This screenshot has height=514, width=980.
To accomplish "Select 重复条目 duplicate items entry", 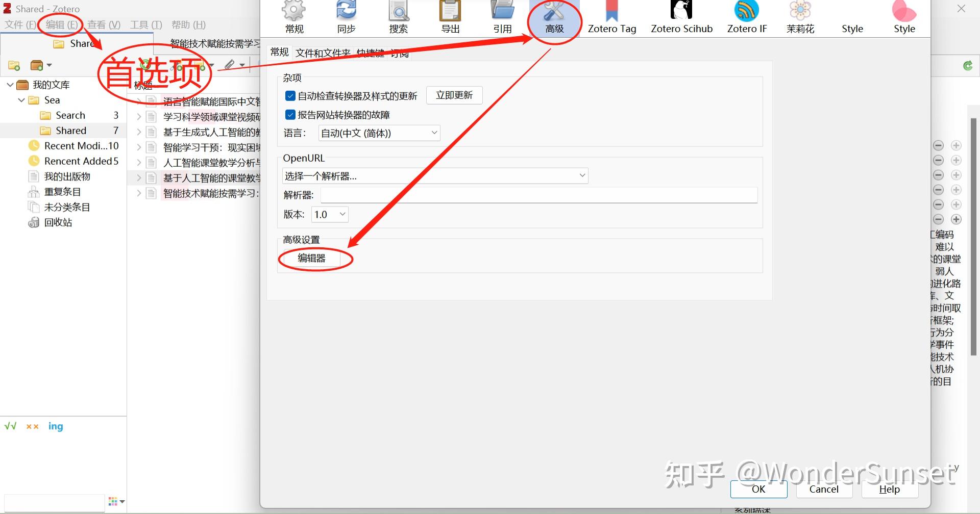I will [63, 192].
